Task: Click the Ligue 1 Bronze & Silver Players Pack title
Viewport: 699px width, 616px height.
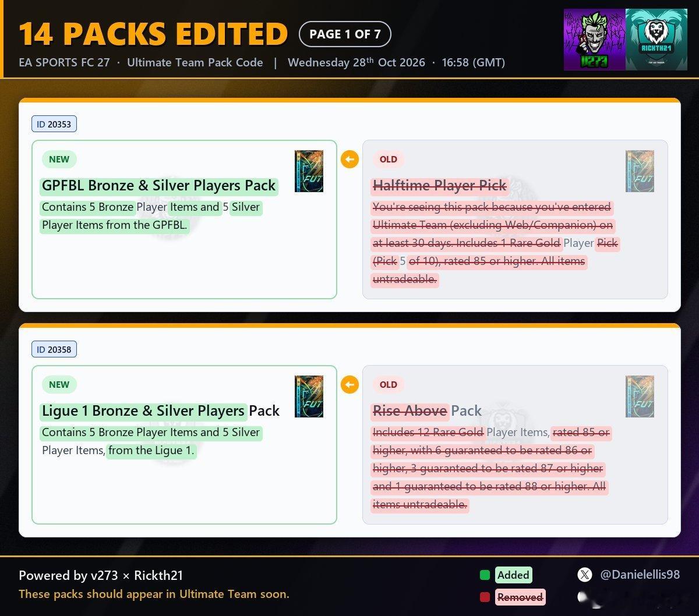Action: pyautogui.click(x=161, y=411)
